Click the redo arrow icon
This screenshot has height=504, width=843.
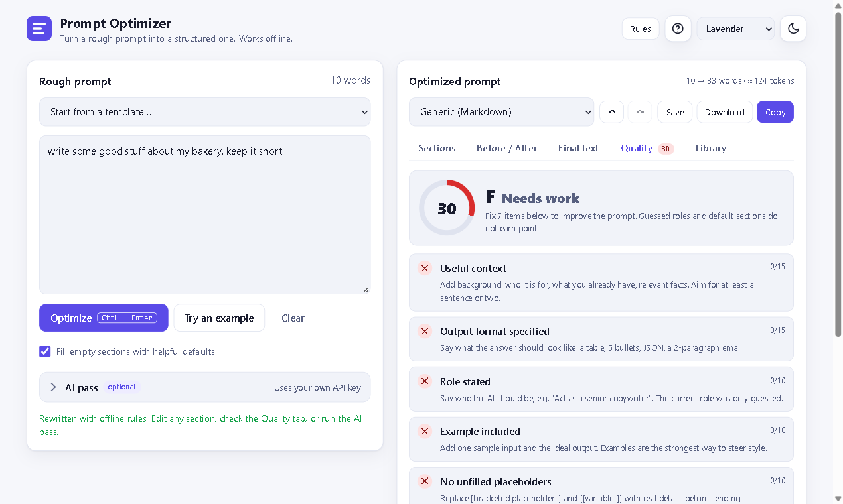(x=641, y=112)
